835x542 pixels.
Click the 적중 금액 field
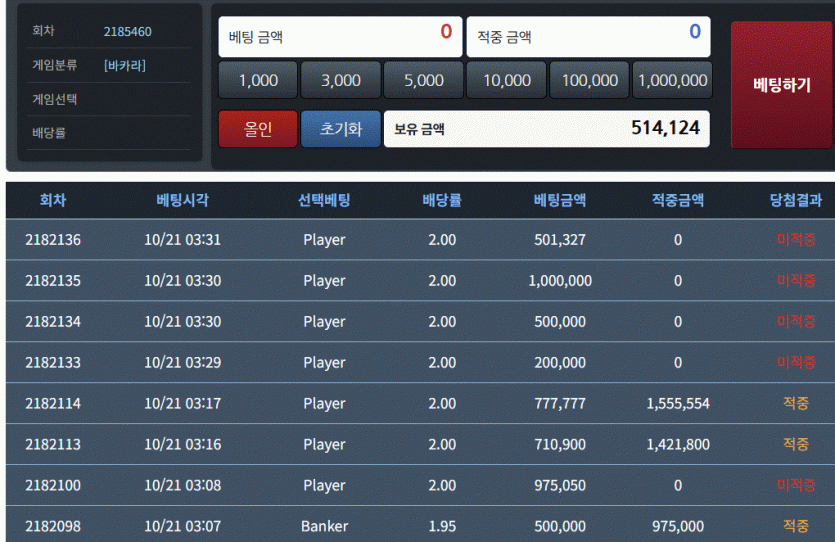pyautogui.click(x=588, y=37)
